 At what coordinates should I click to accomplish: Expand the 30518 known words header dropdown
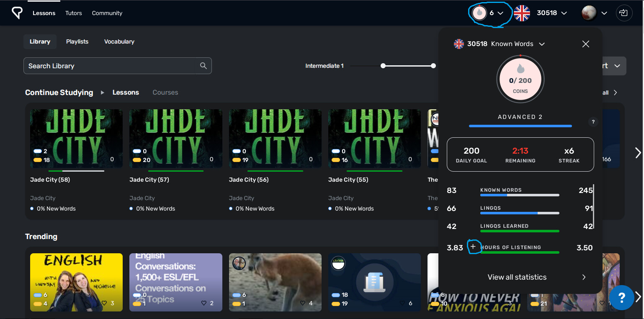tap(564, 13)
